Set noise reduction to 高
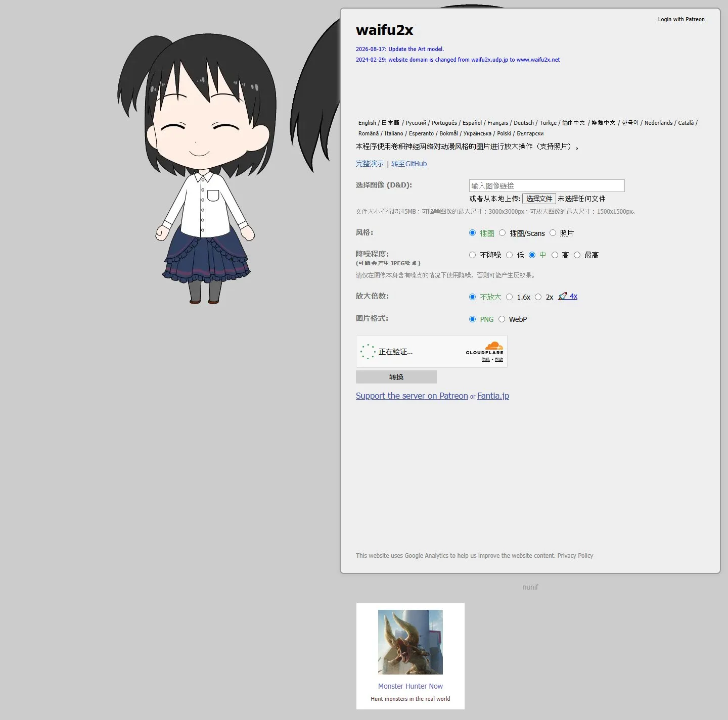This screenshot has height=720, width=728. pyautogui.click(x=555, y=255)
